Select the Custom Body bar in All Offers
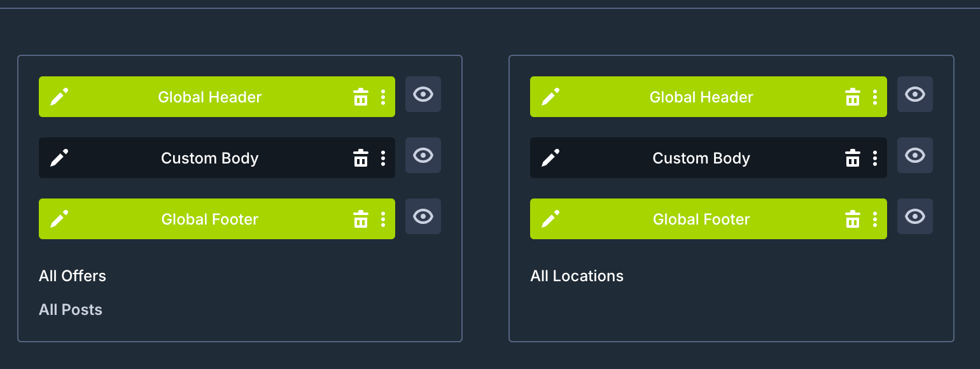The width and height of the screenshot is (980, 369). point(217,158)
